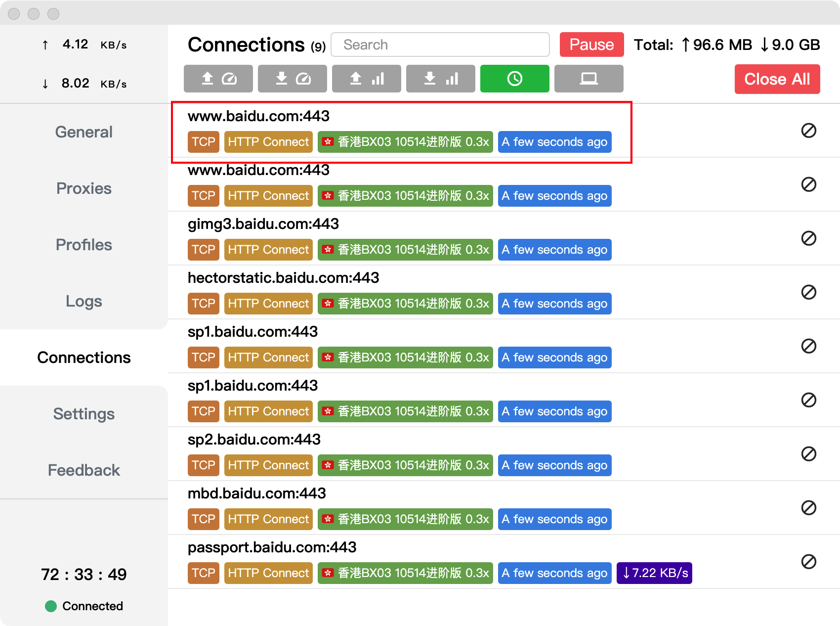Toggle the active time sort button
This screenshot has width=840, height=626.
pos(514,79)
